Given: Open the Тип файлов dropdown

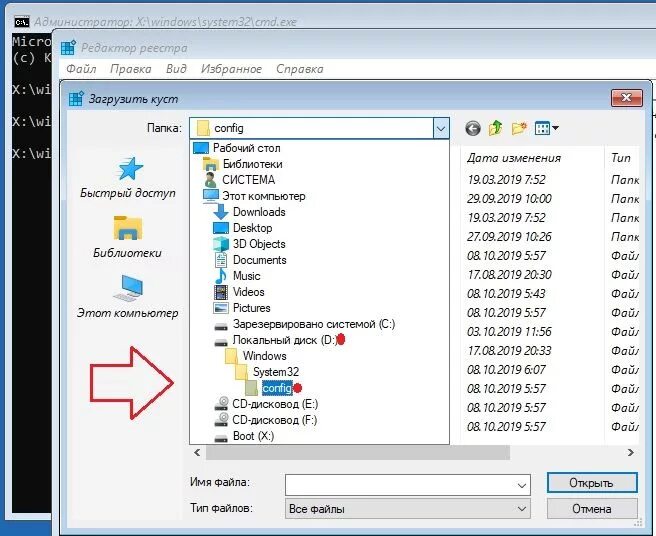Looking at the screenshot, I should (x=407, y=509).
